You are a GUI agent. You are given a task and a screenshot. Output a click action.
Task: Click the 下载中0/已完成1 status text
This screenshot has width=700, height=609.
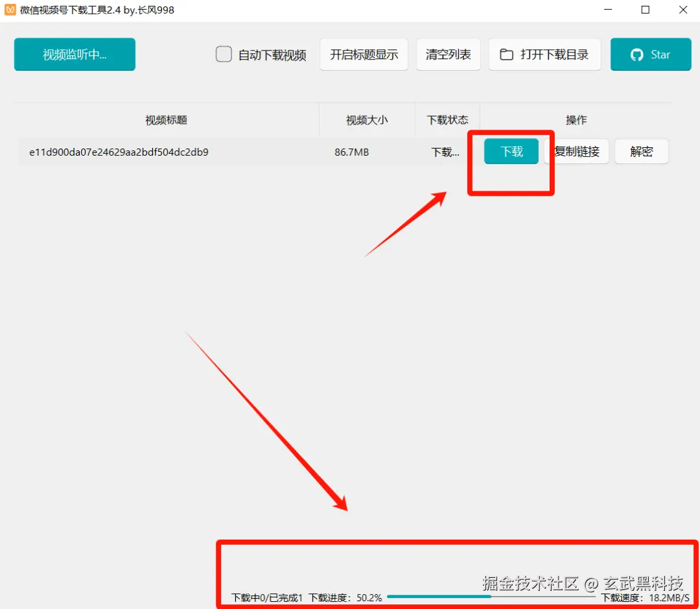tap(267, 598)
